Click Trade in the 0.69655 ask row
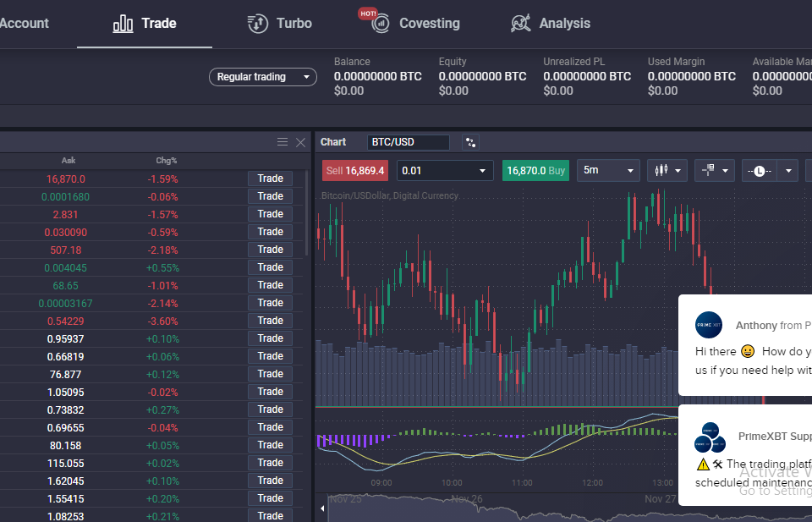Image resolution: width=812 pixels, height=522 pixels. click(271, 427)
